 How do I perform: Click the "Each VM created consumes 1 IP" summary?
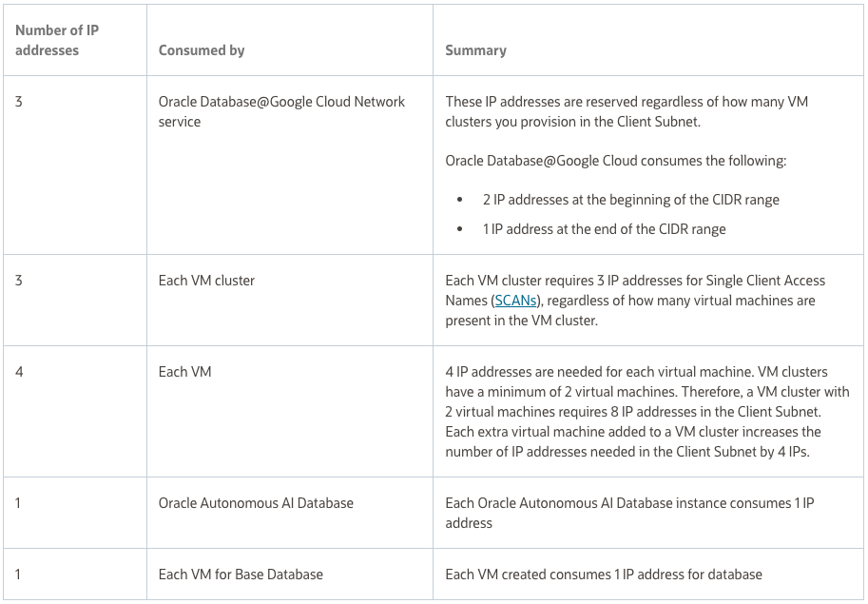point(604,575)
